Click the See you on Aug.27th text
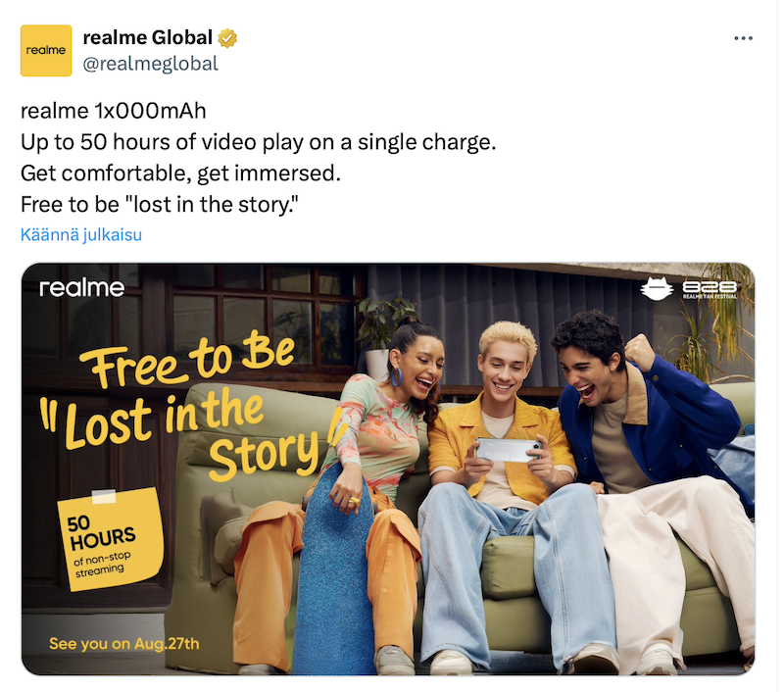 coord(124,644)
